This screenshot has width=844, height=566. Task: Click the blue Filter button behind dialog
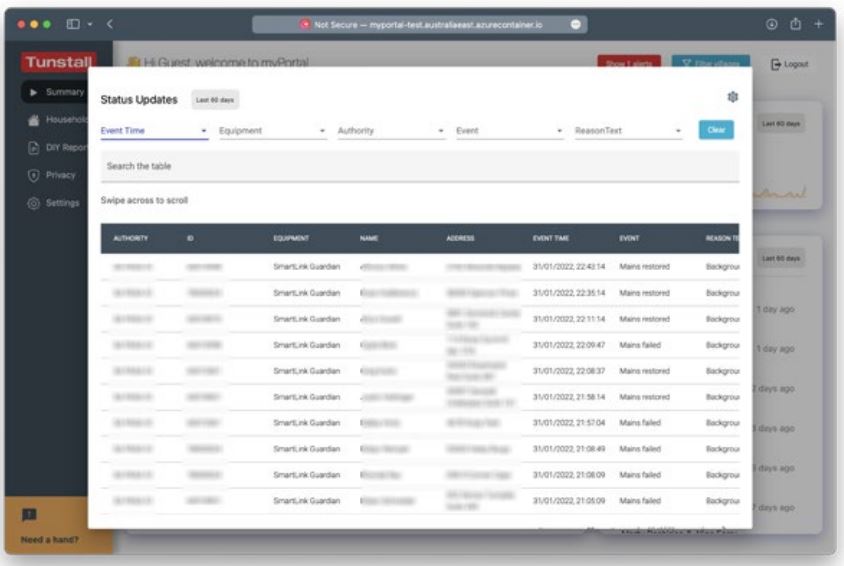tap(711, 61)
